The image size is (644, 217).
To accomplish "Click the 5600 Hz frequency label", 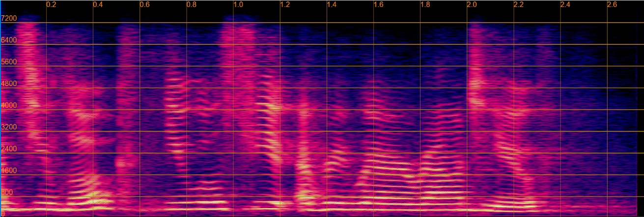I will tap(9, 62).
